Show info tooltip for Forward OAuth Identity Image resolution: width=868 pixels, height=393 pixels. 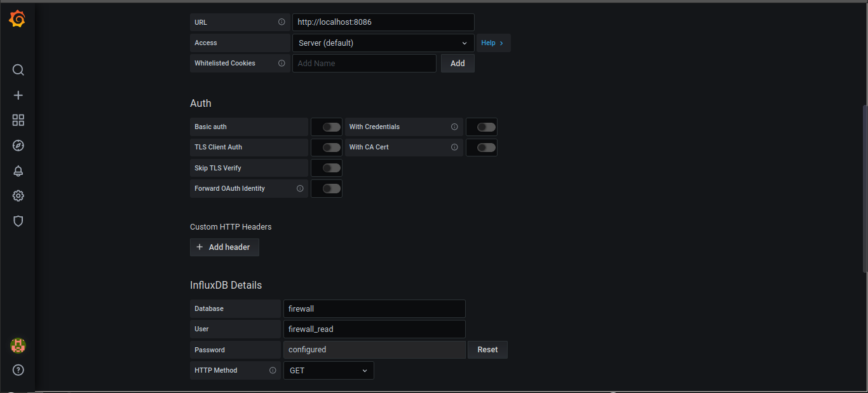300,188
